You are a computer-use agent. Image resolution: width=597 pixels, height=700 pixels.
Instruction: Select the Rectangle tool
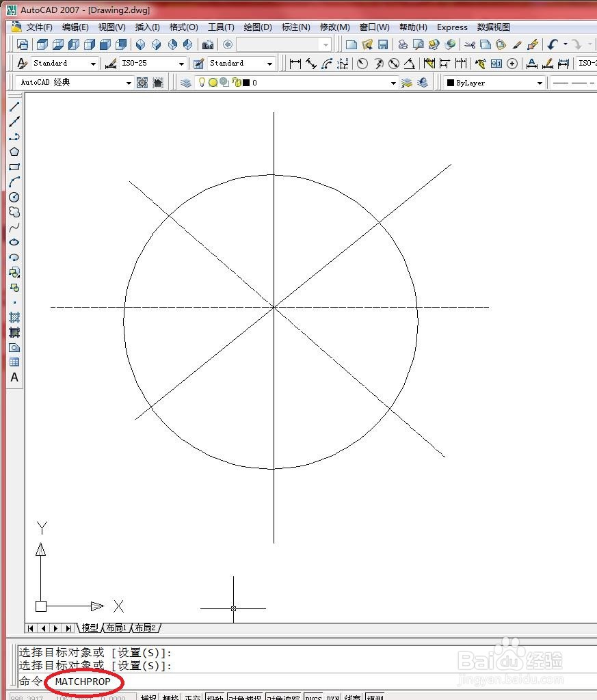coord(14,167)
